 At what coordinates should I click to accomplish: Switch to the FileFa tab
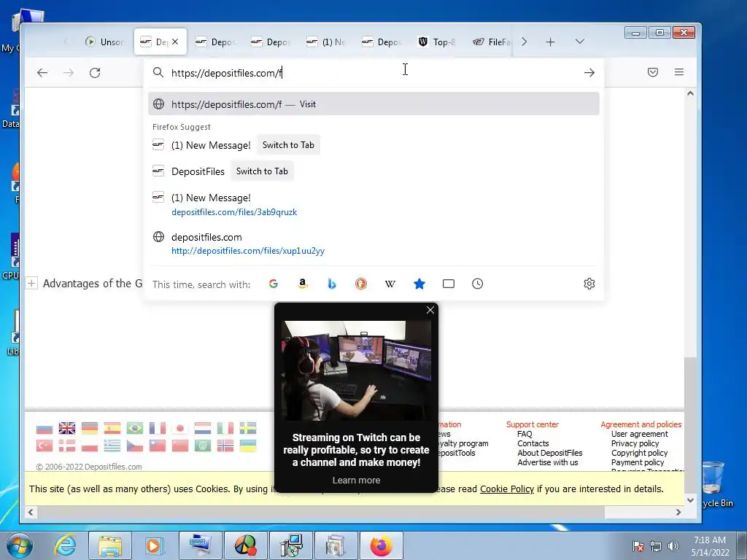click(x=491, y=42)
